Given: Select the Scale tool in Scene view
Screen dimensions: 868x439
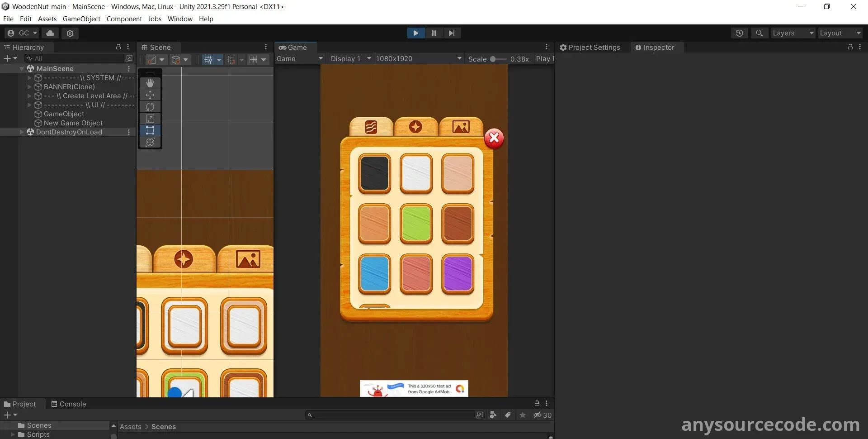Looking at the screenshot, I should pos(150,119).
